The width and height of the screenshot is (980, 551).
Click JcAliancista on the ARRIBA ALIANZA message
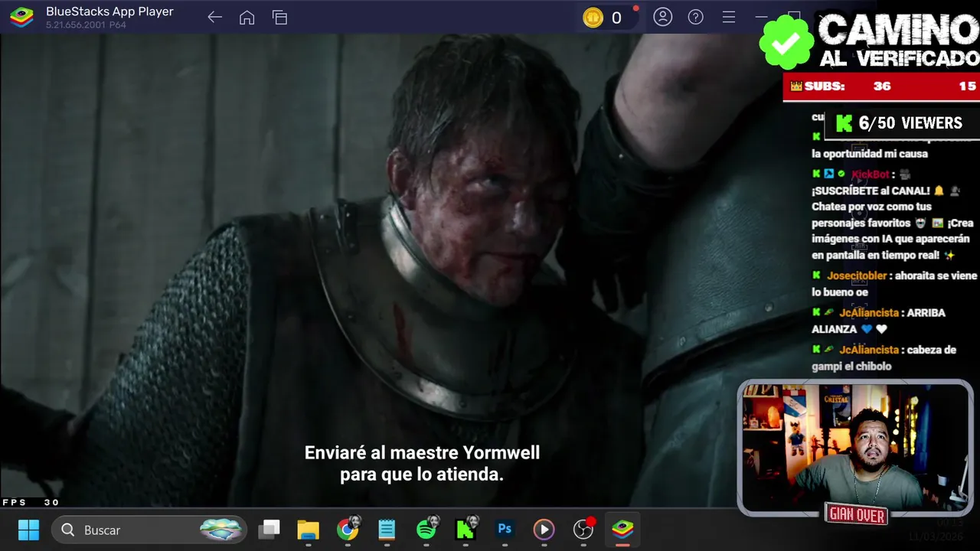(x=869, y=313)
